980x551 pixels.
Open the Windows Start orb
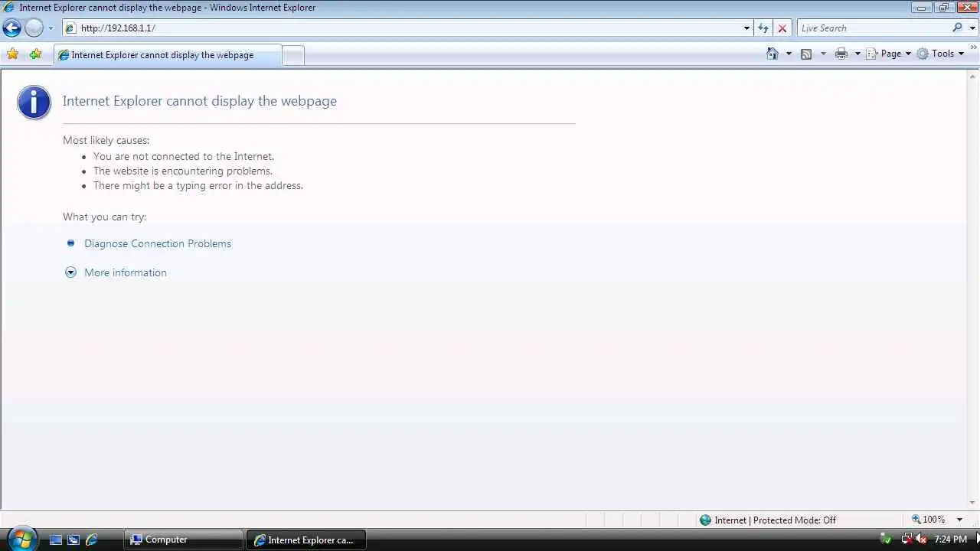[x=21, y=539]
